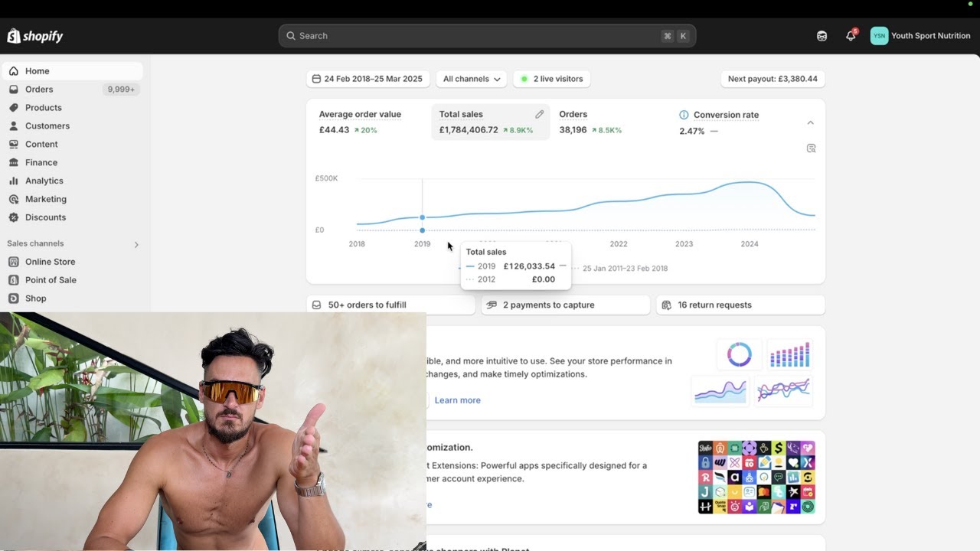Click the Next payout button
The width and height of the screenshot is (980, 551).
click(773, 79)
